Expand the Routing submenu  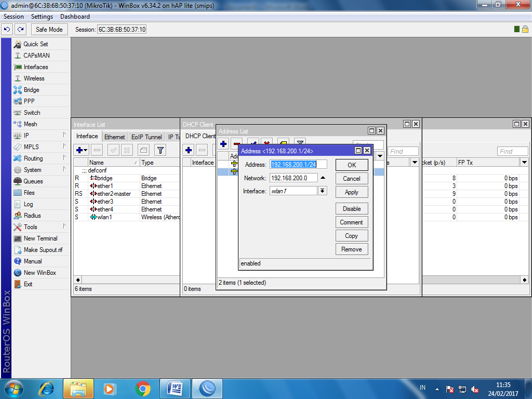41,158
